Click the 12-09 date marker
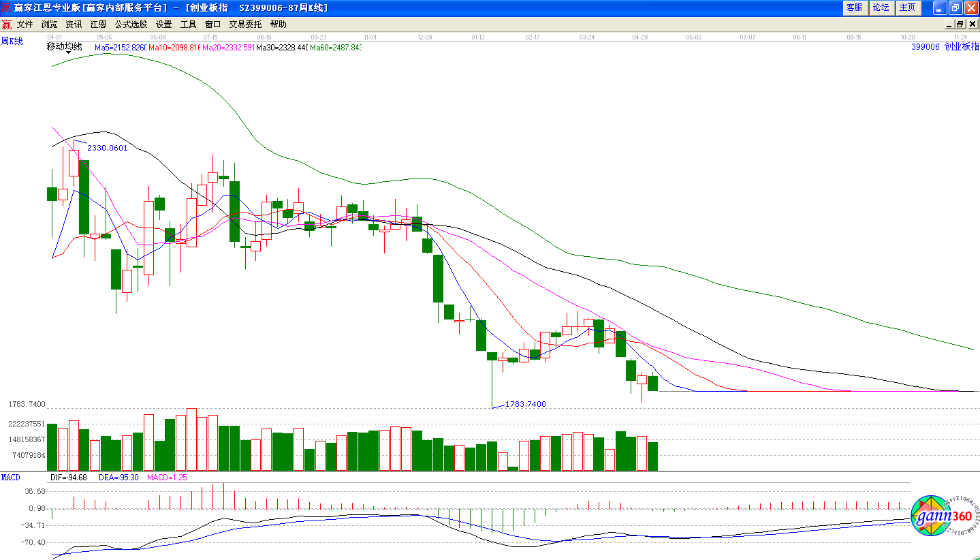 tap(425, 37)
